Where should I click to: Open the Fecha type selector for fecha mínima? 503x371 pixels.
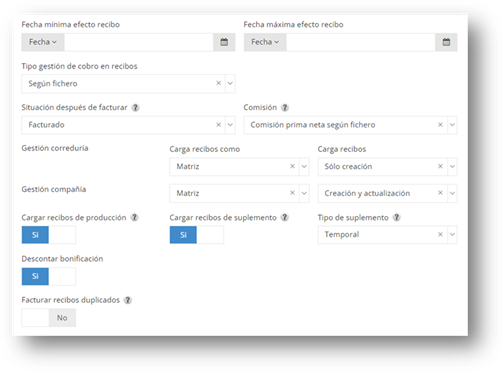(43, 42)
